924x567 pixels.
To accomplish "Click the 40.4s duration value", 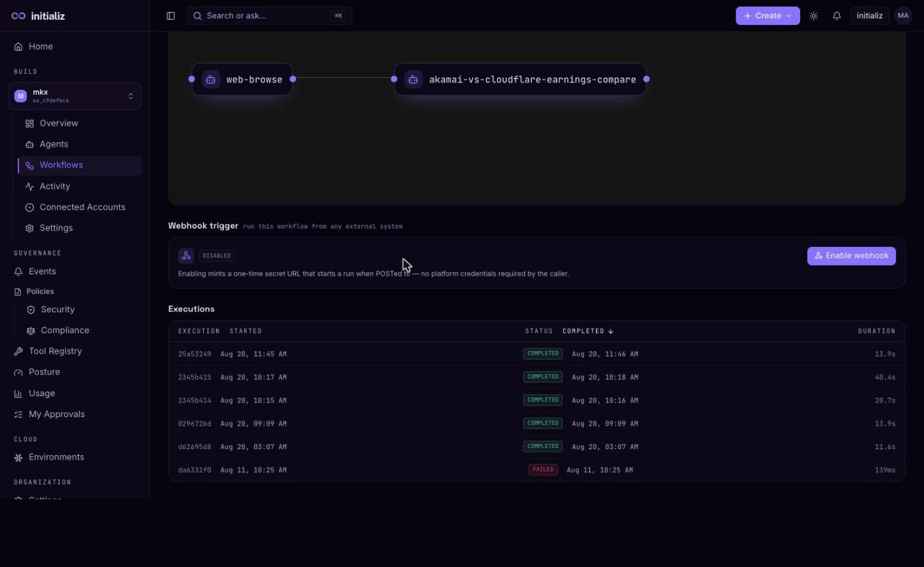I will [885, 377].
